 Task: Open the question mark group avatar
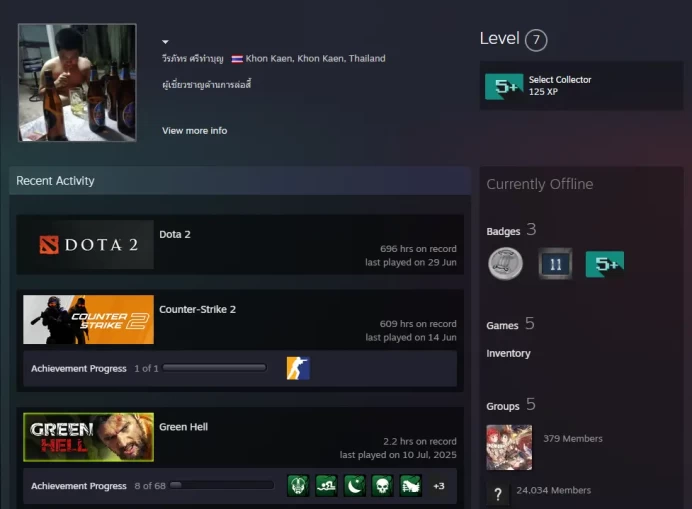498,494
